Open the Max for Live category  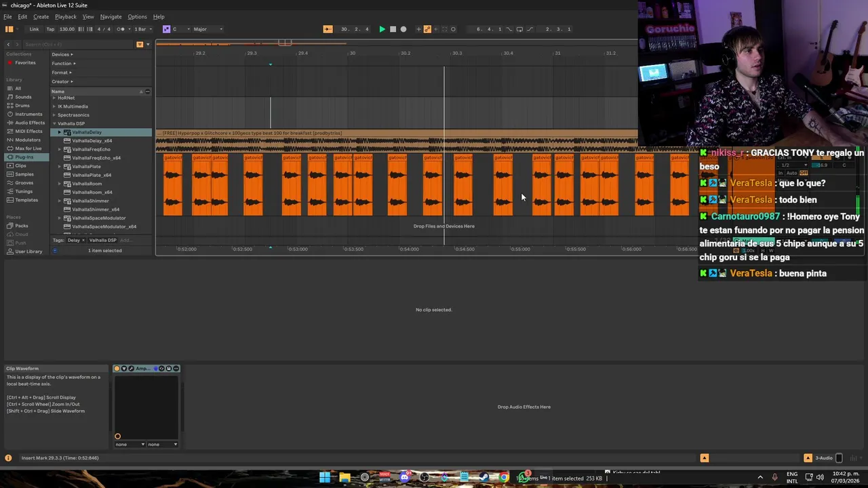[28, 148]
